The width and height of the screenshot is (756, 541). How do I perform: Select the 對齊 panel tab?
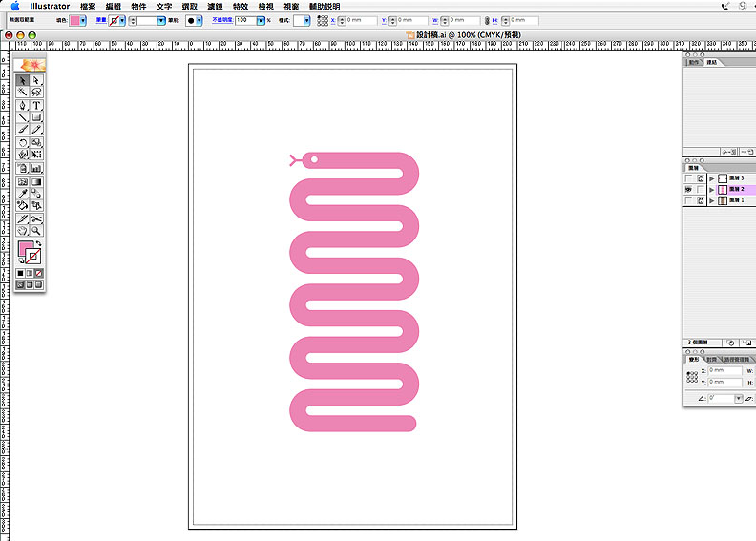[712, 360]
